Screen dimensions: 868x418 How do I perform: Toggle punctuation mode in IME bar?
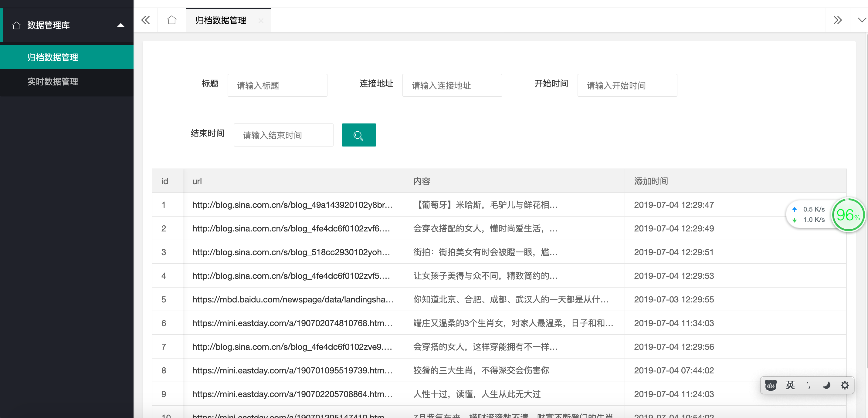click(x=808, y=385)
